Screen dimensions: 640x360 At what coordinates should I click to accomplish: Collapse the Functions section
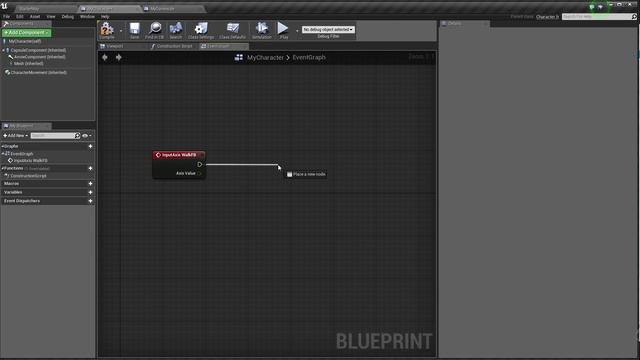2,168
